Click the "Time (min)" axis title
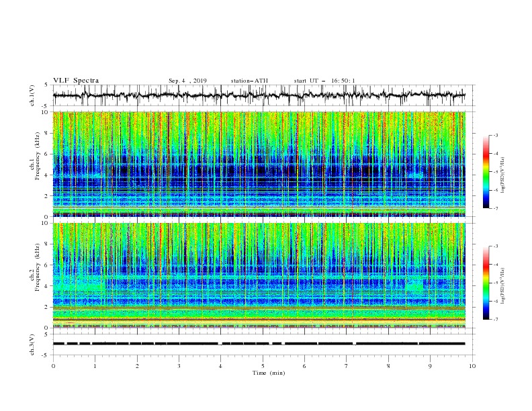This screenshot has height=411, width=532. coord(269,373)
